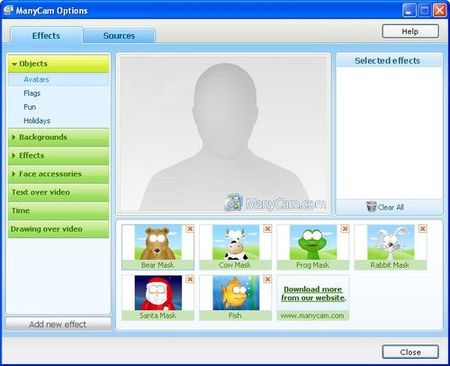This screenshot has height=366, width=450.
Task: Click the www.manycam.com label
Action: 312,315
